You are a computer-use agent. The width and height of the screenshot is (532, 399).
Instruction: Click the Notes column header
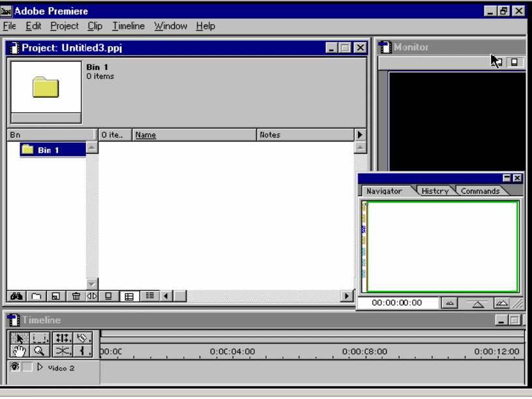tap(305, 135)
